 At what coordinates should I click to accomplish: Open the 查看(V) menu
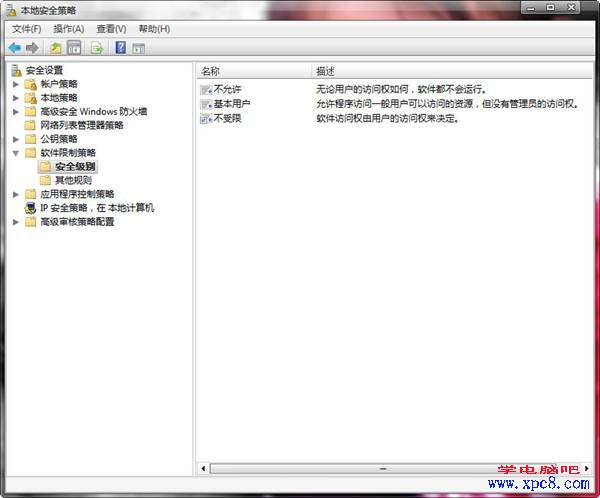[x=111, y=29]
